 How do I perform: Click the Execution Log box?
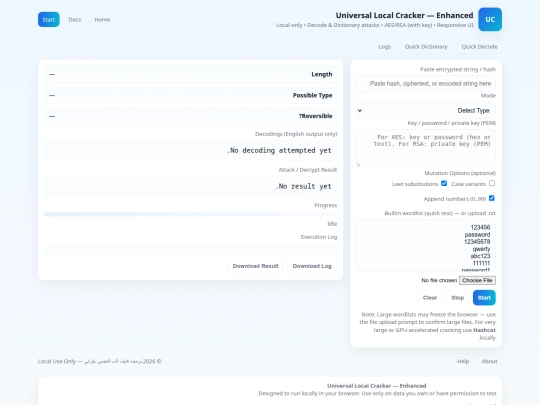point(190,250)
